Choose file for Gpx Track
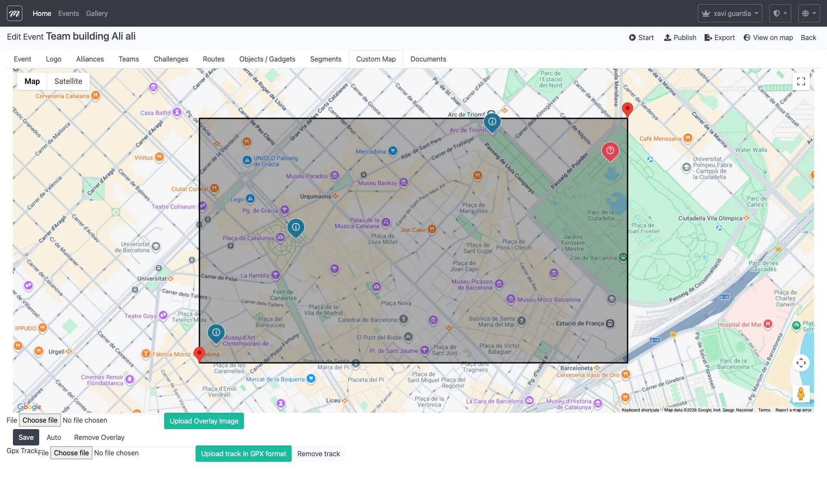The image size is (827, 504). 72,453
